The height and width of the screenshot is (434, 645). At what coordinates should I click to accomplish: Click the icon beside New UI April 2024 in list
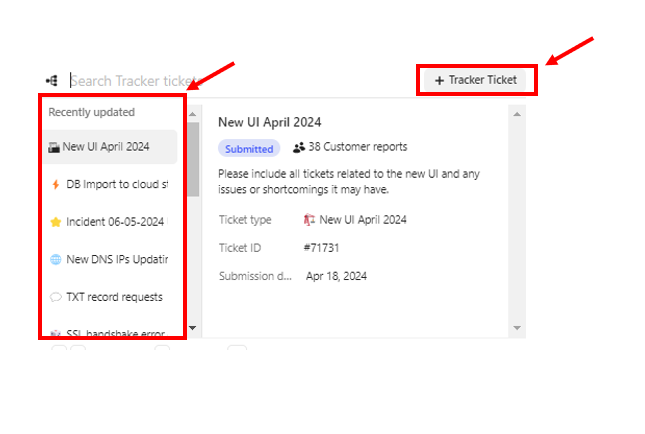(x=54, y=147)
